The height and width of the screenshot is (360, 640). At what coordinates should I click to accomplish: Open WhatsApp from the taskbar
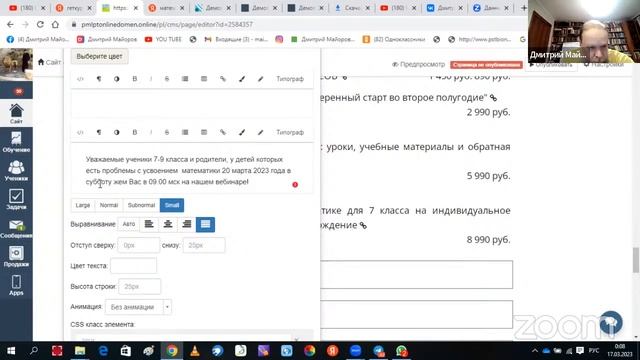coord(401,351)
